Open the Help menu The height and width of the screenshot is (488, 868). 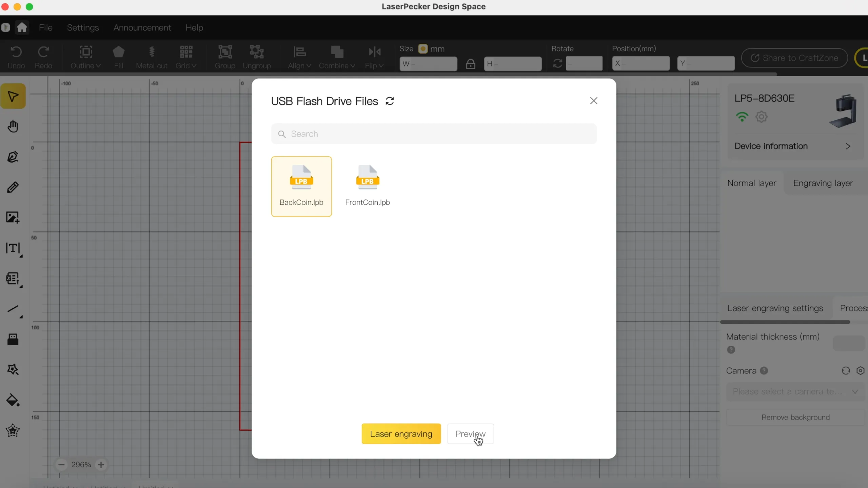pyautogui.click(x=194, y=27)
